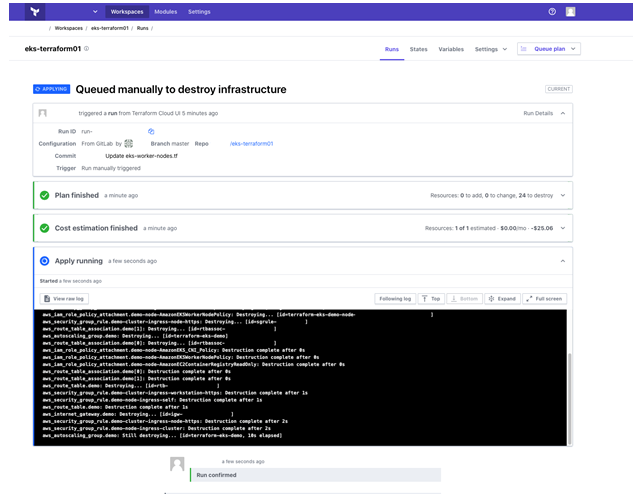Toggle the Following log button

394,298
